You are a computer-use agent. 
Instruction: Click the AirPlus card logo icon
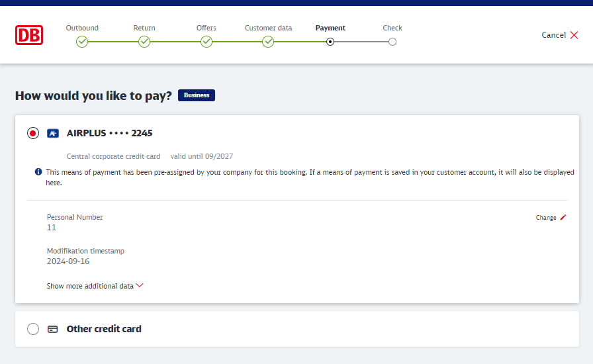point(53,133)
